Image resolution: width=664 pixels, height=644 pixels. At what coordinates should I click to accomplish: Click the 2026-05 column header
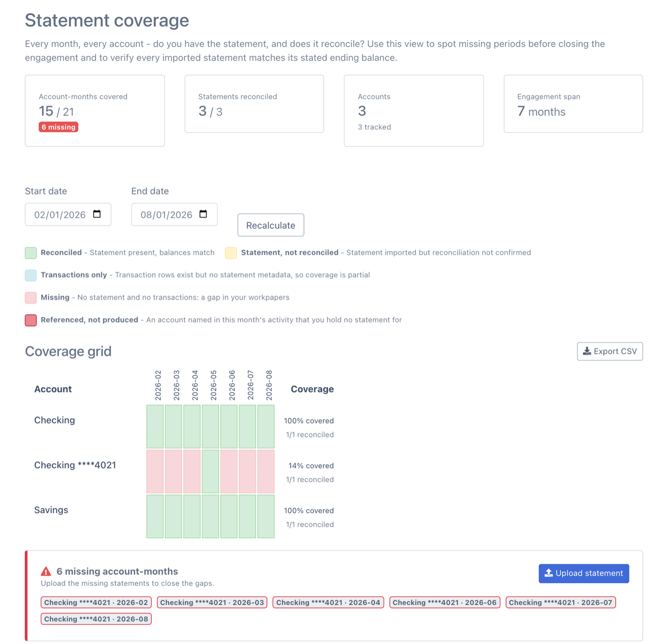click(213, 386)
